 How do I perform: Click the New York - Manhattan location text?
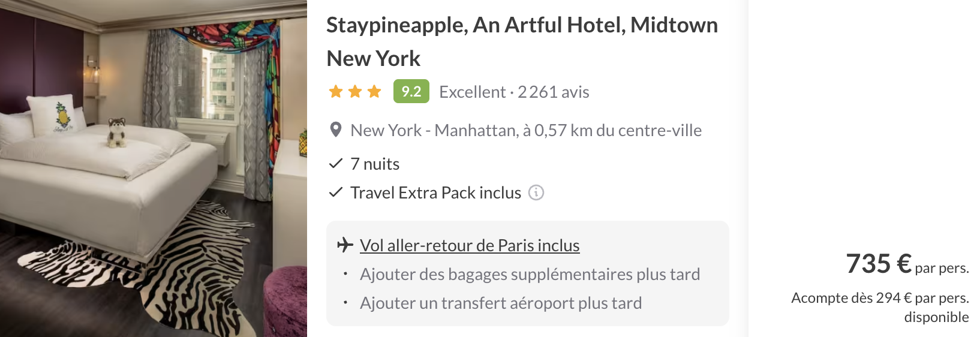(526, 130)
